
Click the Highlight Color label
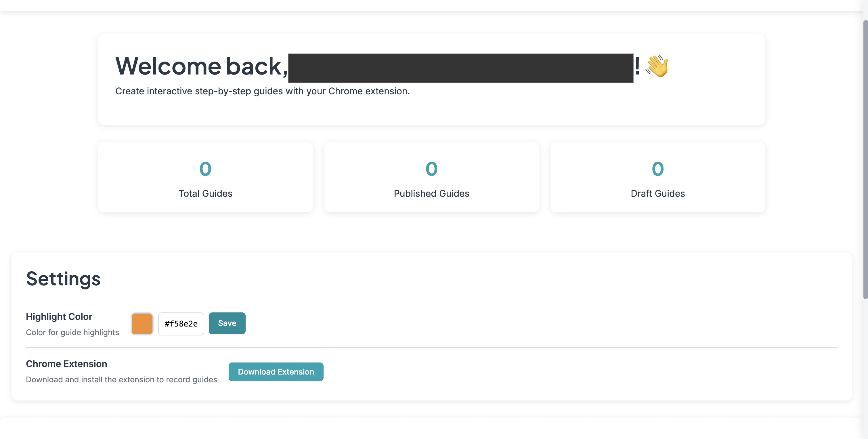coord(59,316)
